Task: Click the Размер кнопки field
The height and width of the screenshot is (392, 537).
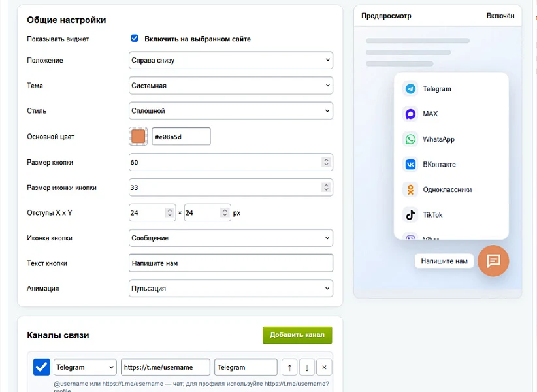Action: click(x=231, y=162)
